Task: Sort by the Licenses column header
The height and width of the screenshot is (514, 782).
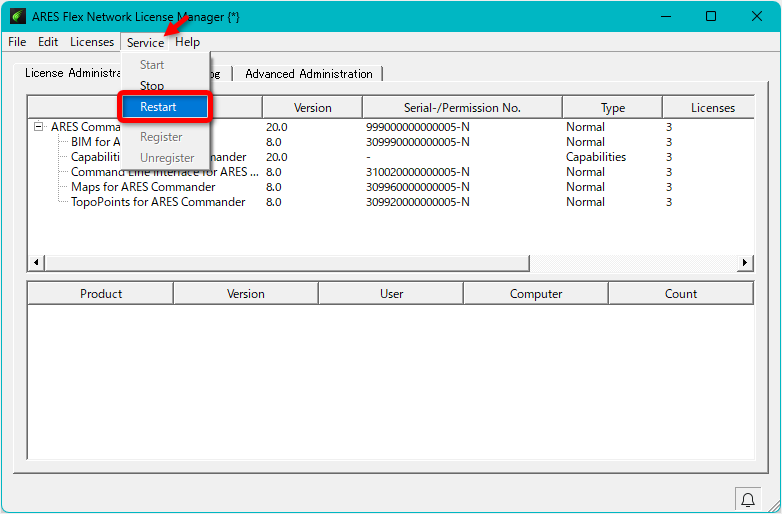Action: point(708,108)
